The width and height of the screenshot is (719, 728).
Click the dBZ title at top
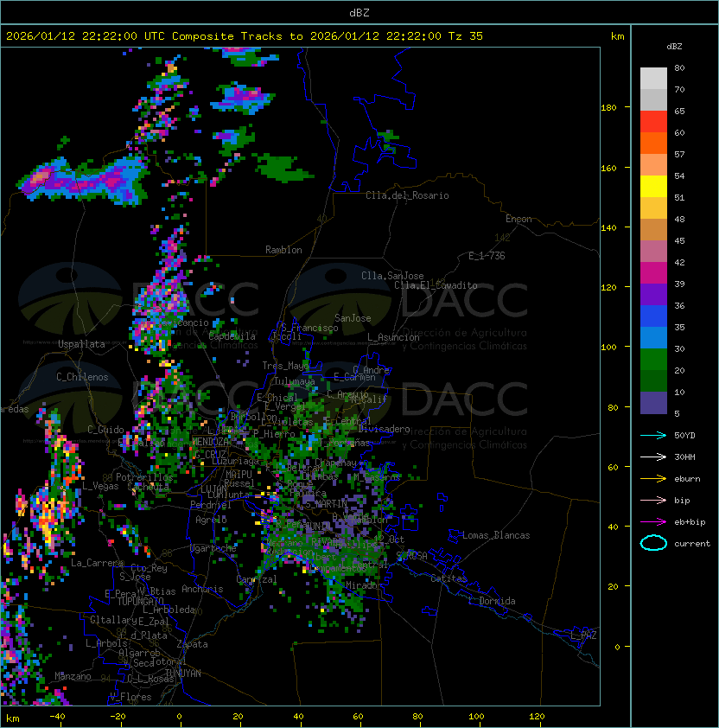359,12
